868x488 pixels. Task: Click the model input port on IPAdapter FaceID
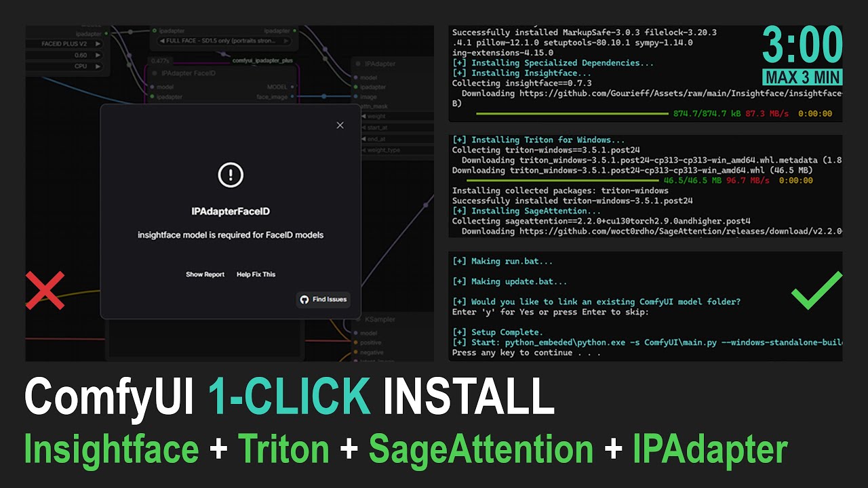151,87
